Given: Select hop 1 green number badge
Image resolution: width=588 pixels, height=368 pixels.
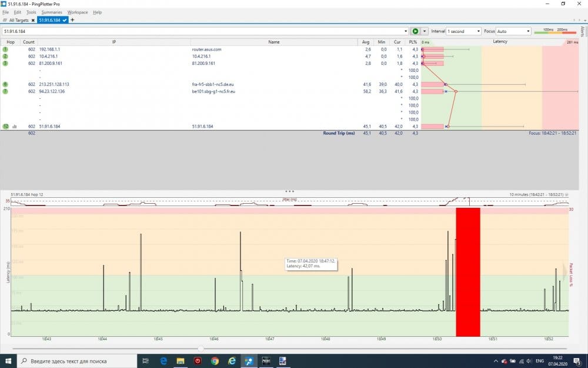Looking at the screenshot, I should 5,49.
